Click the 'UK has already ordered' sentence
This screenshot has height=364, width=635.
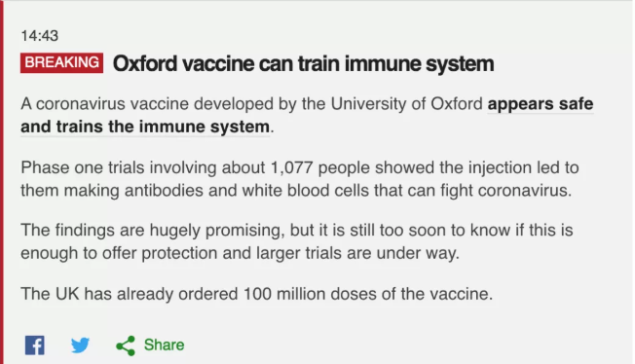[257, 294]
